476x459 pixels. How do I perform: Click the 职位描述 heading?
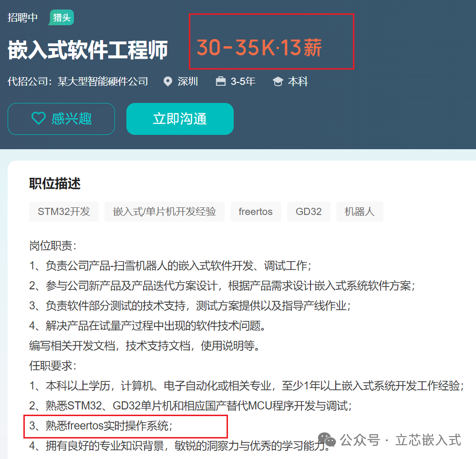point(55,184)
